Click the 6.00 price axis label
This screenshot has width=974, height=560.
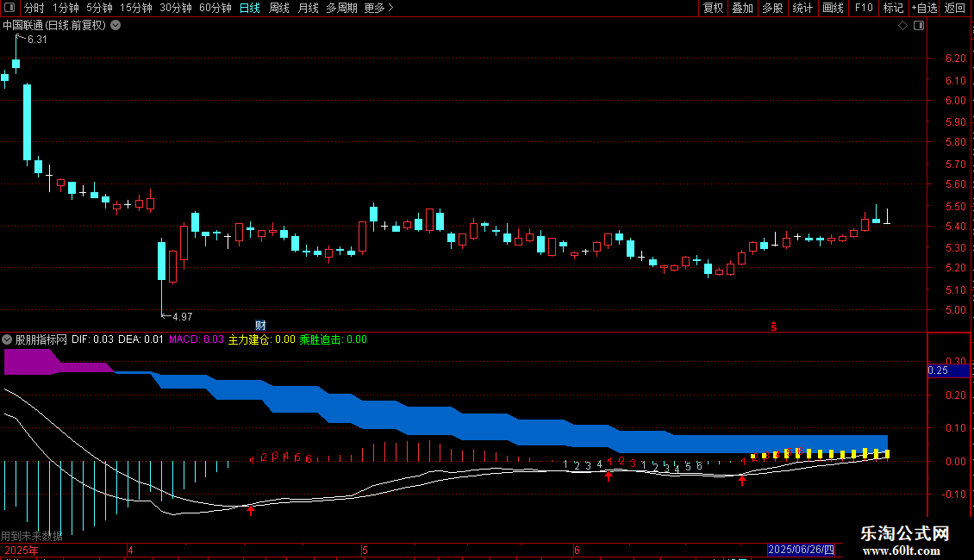click(x=955, y=101)
